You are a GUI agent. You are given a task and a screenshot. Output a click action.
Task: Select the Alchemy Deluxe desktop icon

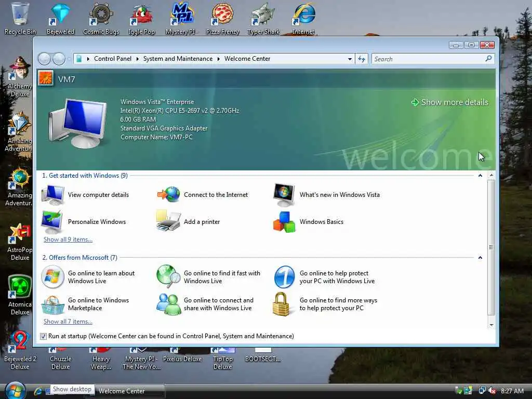(x=20, y=77)
